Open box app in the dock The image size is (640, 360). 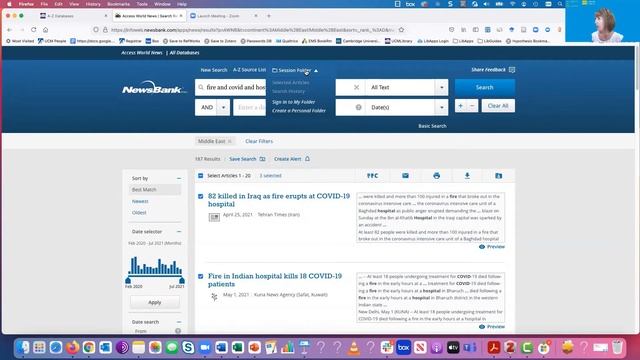point(403,347)
